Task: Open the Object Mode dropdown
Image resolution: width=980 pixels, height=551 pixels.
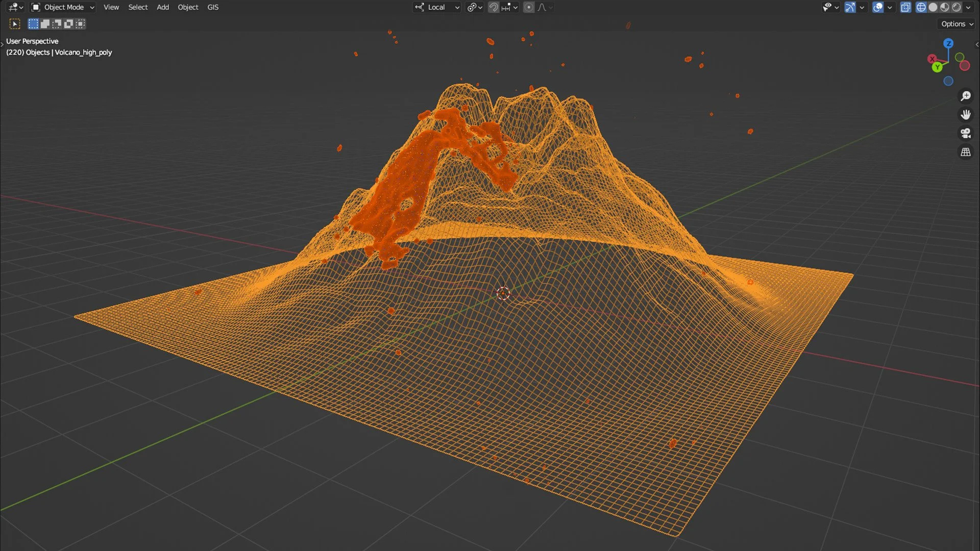Action: click(x=63, y=7)
